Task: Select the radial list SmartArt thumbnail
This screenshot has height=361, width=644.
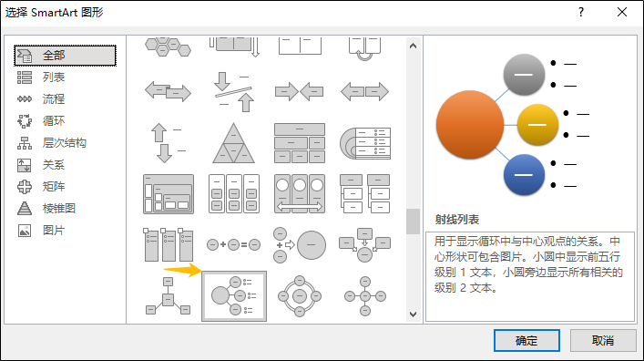Action: pos(234,296)
